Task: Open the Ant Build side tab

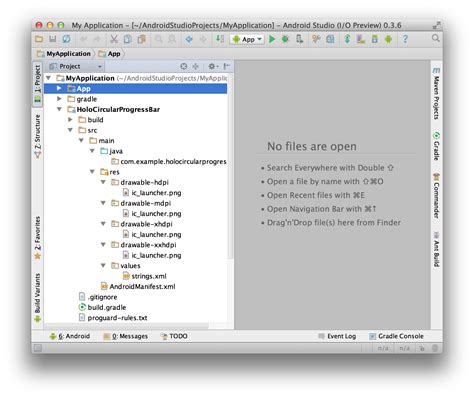Action: [x=436, y=249]
